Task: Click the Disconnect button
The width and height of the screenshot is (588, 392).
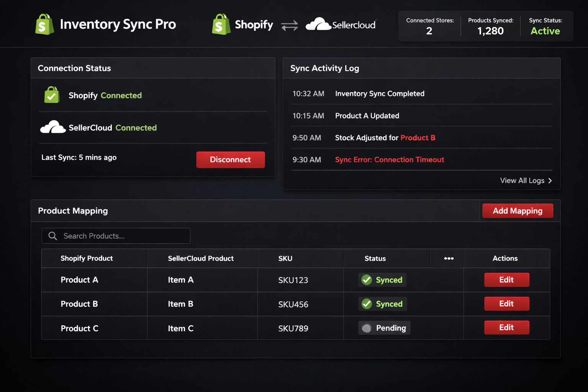Action: (x=230, y=160)
